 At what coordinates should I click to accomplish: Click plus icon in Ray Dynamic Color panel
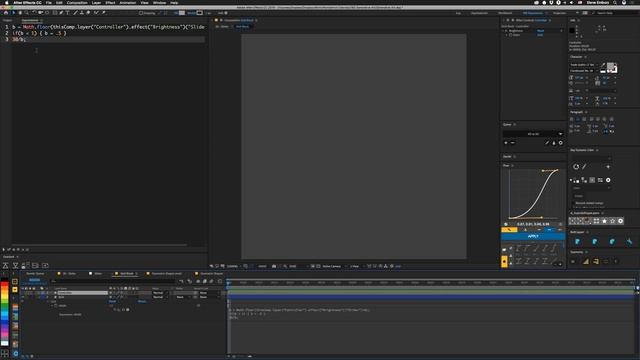click(608, 167)
